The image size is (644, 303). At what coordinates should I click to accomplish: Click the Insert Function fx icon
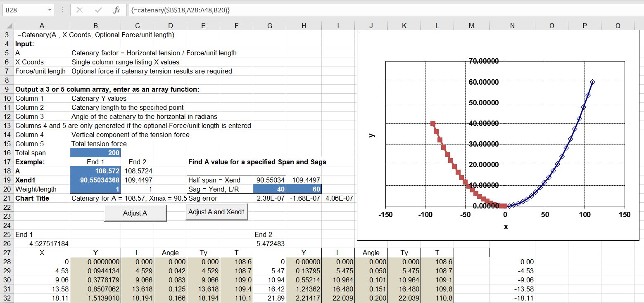tap(116, 9)
